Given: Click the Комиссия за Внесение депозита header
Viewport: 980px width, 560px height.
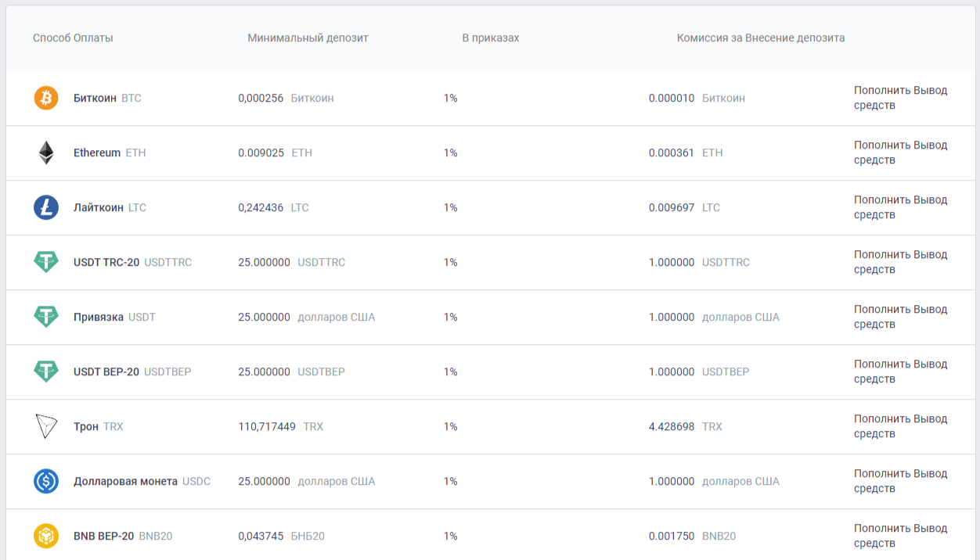Looking at the screenshot, I should point(760,38).
